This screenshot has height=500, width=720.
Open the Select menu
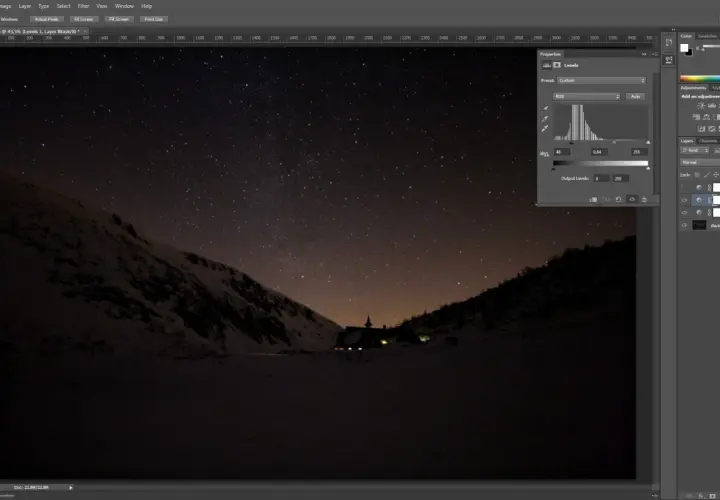tap(63, 6)
